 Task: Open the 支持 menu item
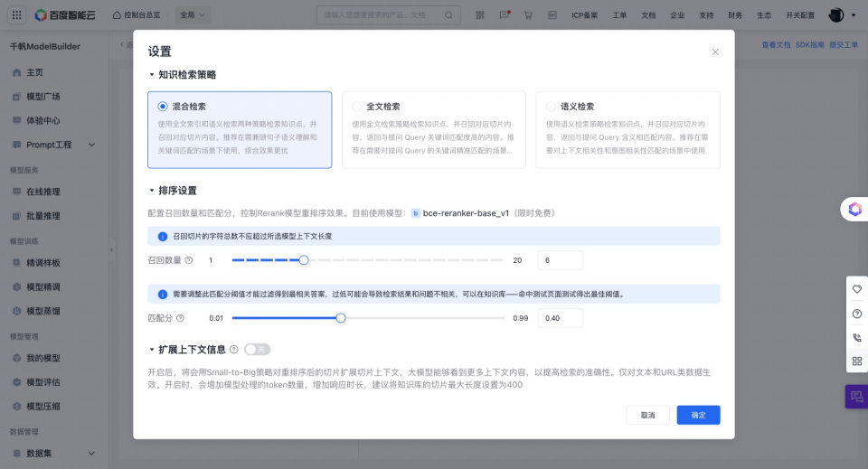(706, 15)
